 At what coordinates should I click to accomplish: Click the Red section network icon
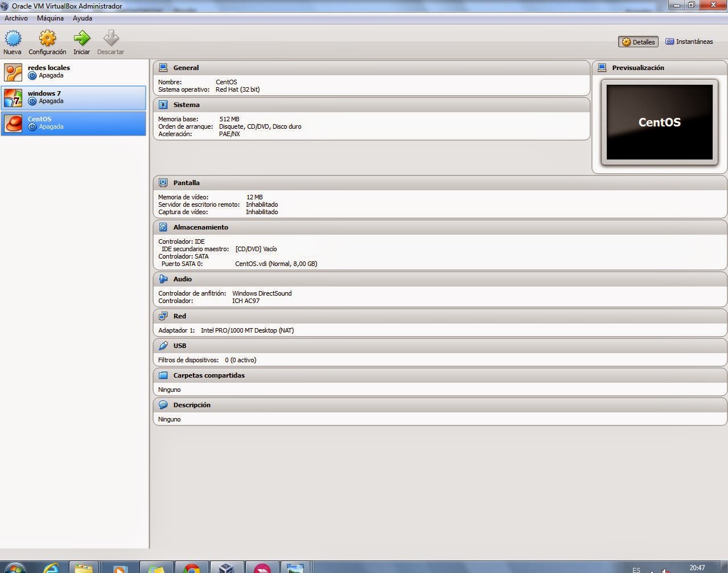163,316
